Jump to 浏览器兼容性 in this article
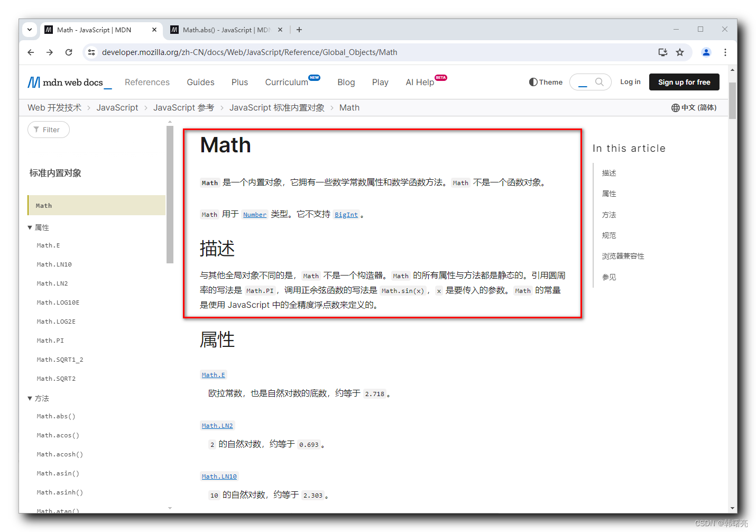 [x=623, y=256]
